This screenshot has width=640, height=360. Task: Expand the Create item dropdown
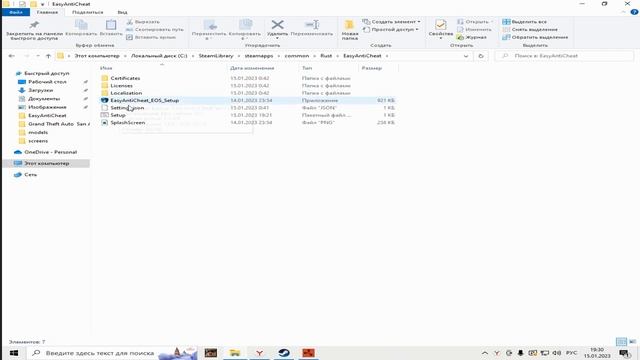391,22
